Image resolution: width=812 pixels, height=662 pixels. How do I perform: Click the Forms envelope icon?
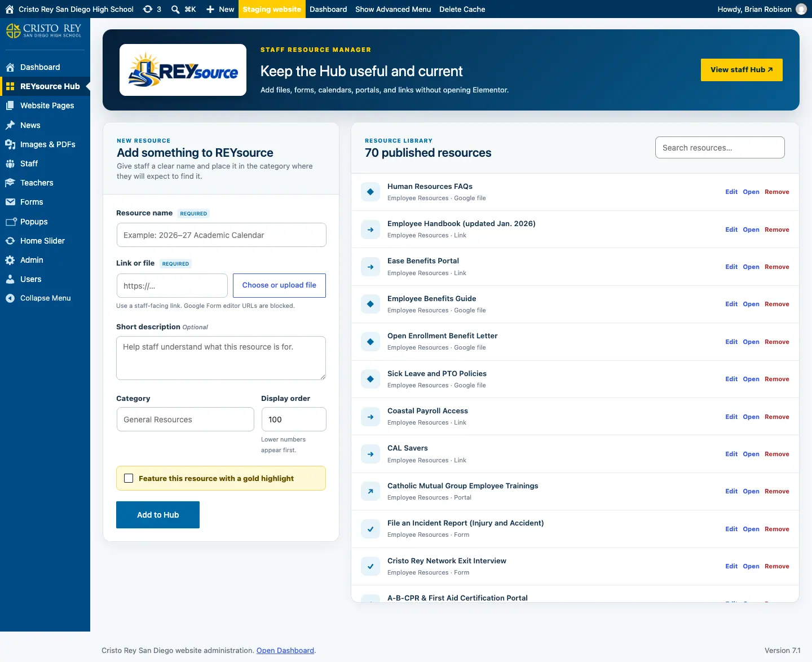[x=10, y=202]
